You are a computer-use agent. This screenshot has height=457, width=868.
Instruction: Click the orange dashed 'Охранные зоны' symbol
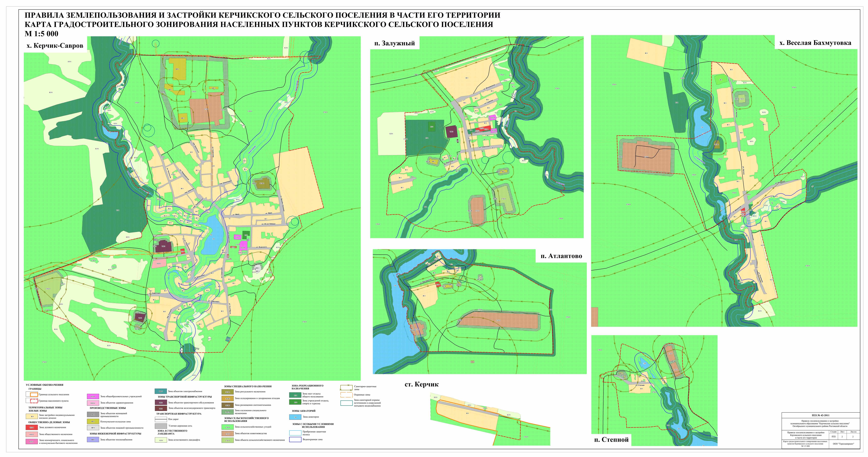tap(347, 395)
